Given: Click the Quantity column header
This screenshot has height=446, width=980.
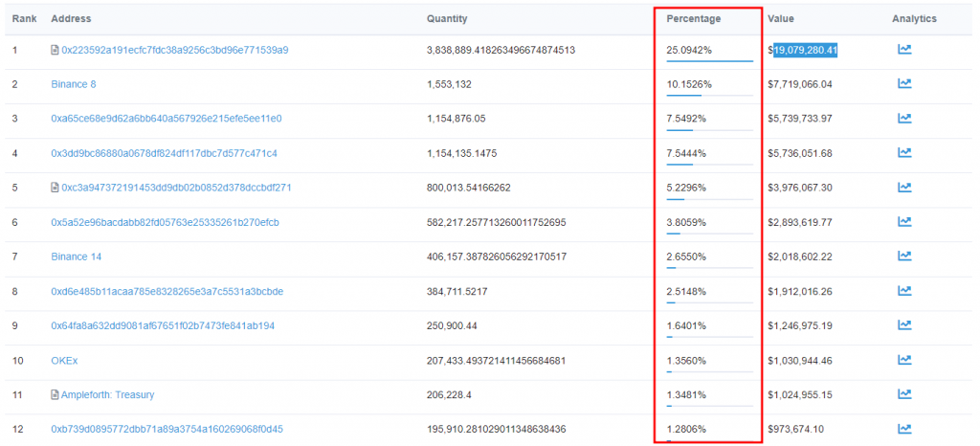Looking at the screenshot, I should point(447,19).
